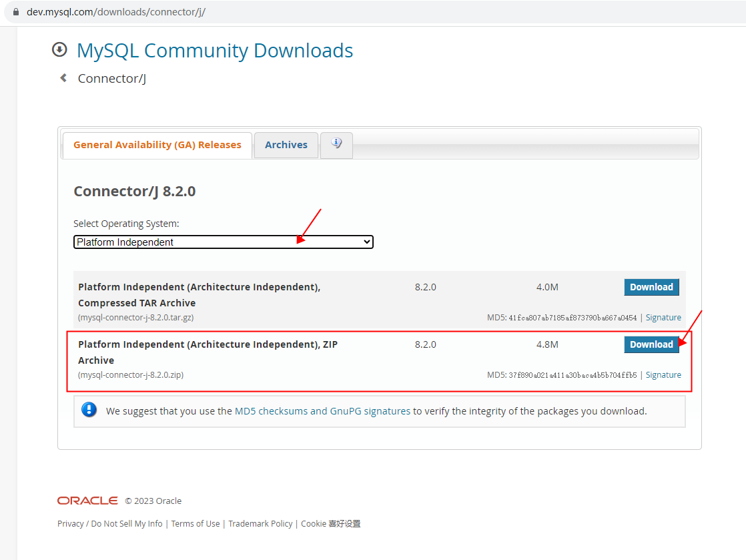The image size is (746, 560).
Task: Open the Select Operating System dropdown
Action: click(223, 242)
